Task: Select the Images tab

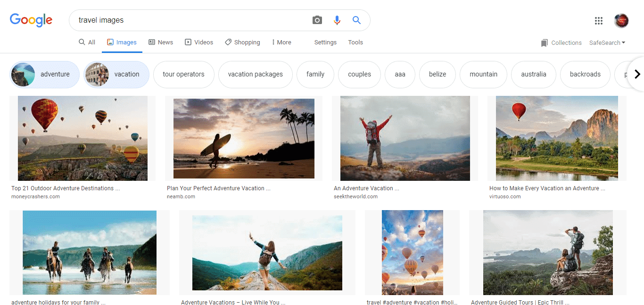Action: pos(122,42)
